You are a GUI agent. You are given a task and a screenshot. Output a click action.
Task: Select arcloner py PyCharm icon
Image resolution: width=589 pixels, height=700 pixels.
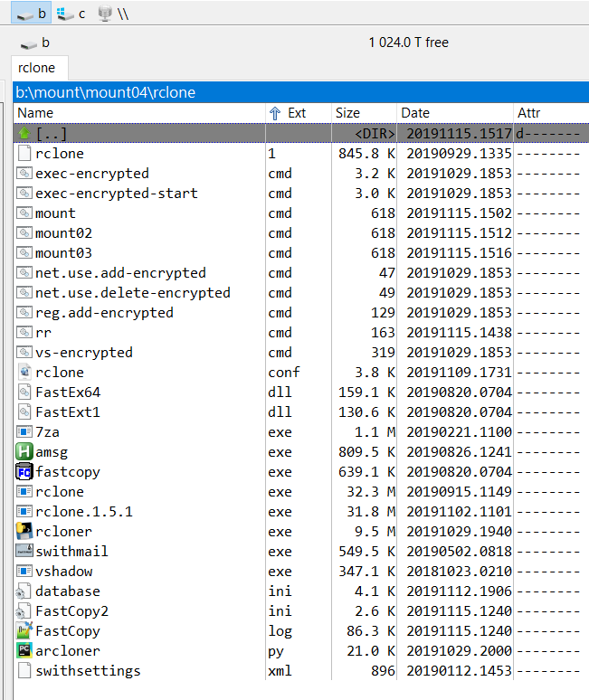24,651
